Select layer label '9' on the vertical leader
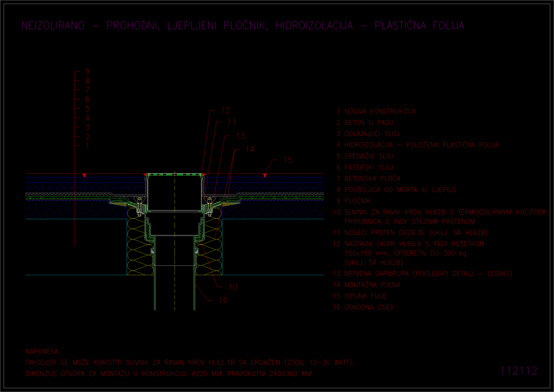The image size is (554, 392). (x=87, y=71)
